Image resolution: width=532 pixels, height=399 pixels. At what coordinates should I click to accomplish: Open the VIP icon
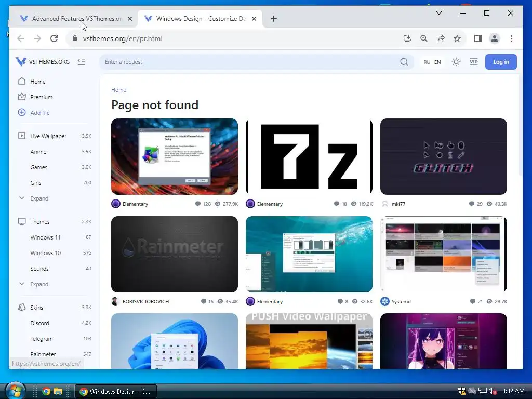[x=474, y=62]
